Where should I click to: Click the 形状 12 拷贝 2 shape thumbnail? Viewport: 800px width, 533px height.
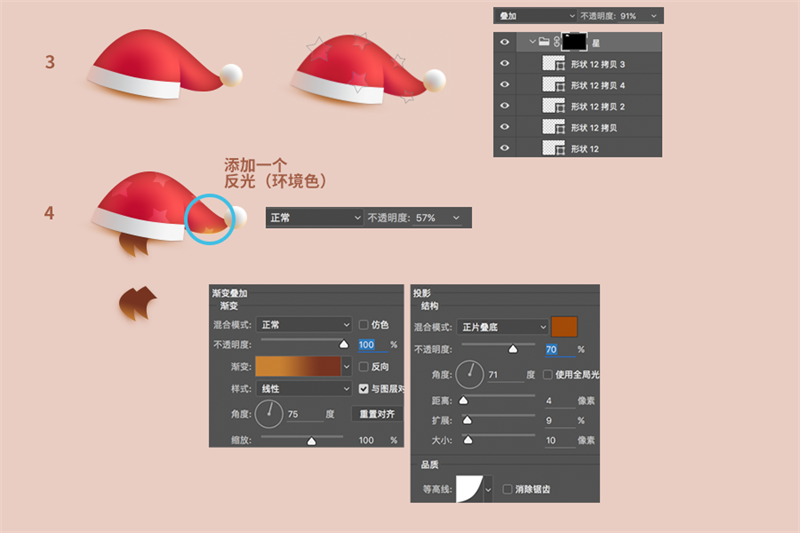click(x=553, y=106)
